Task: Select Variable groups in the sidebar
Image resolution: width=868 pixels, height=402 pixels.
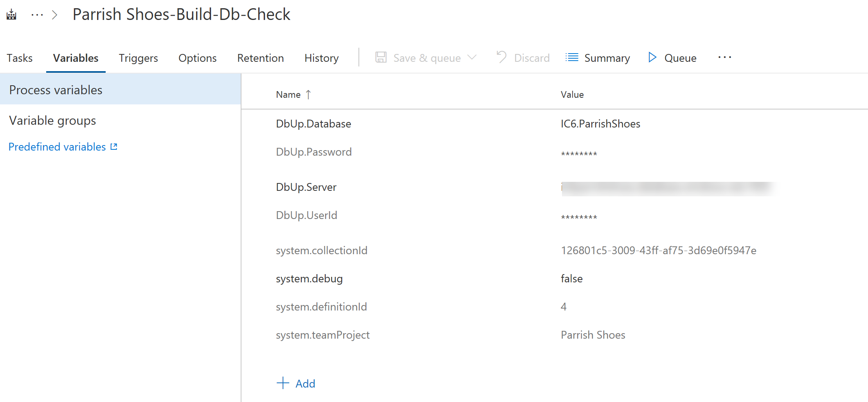Action: 52,120
